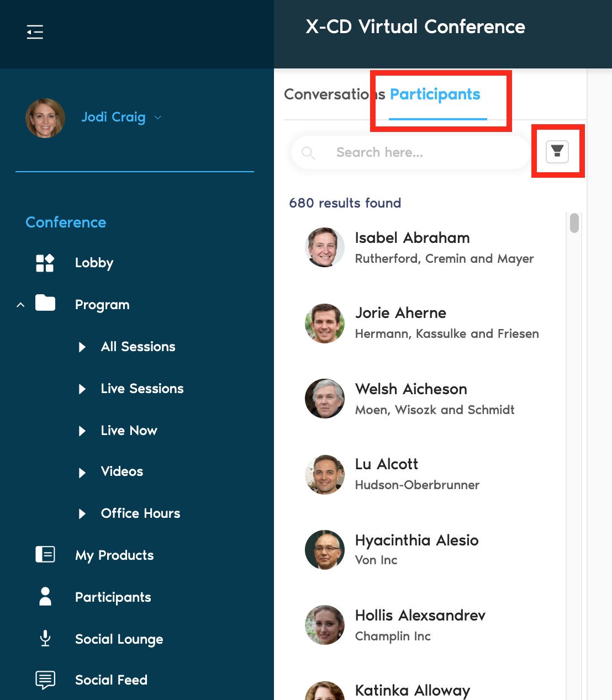The width and height of the screenshot is (612, 700).
Task: Open the Office Hours link
Action: pos(141,513)
